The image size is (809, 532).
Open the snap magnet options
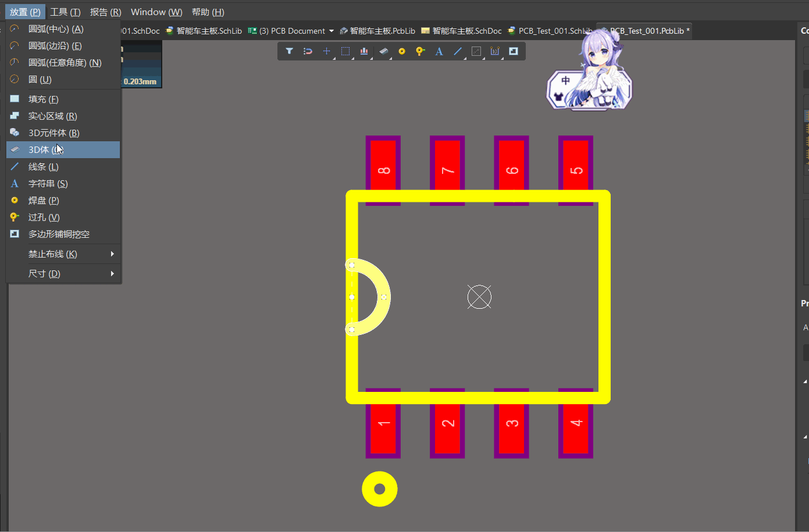(x=308, y=51)
